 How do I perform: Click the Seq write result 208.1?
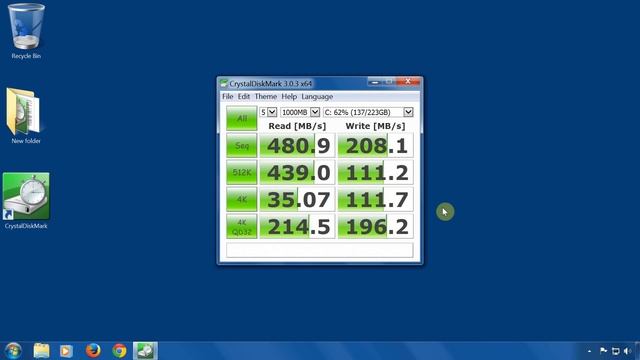tap(376, 145)
